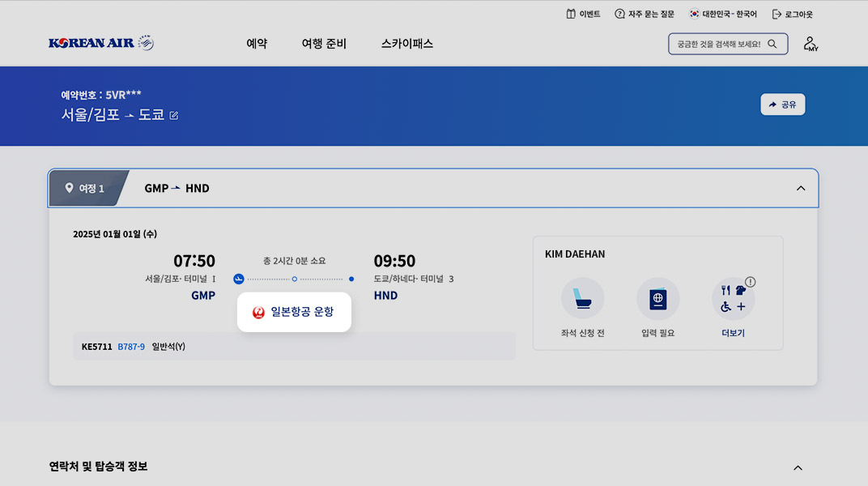Image resolution: width=868 pixels, height=486 pixels.
Task: Click the arrival time 09:50
Action: (x=394, y=261)
